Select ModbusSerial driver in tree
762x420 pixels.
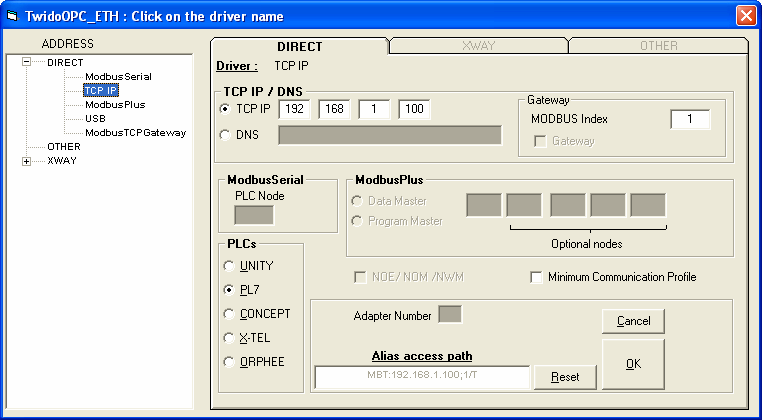pos(118,76)
